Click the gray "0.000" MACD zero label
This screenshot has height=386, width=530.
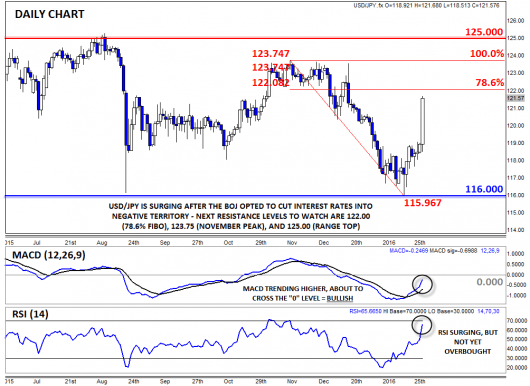point(489,282)
